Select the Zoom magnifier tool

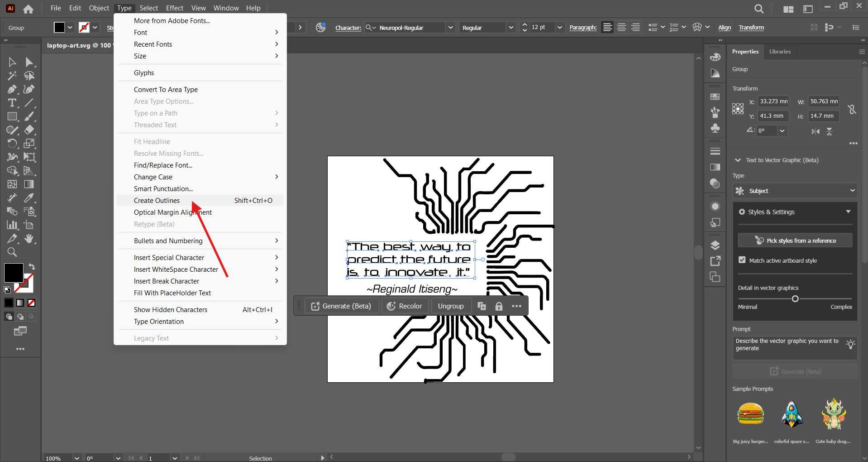click(x=12, y=252)
